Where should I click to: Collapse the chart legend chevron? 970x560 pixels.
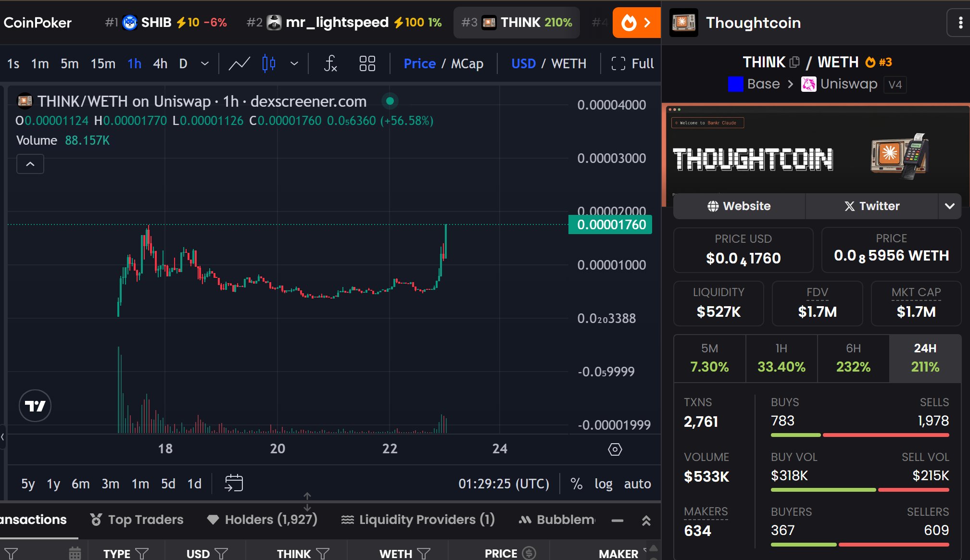[30, 164]
